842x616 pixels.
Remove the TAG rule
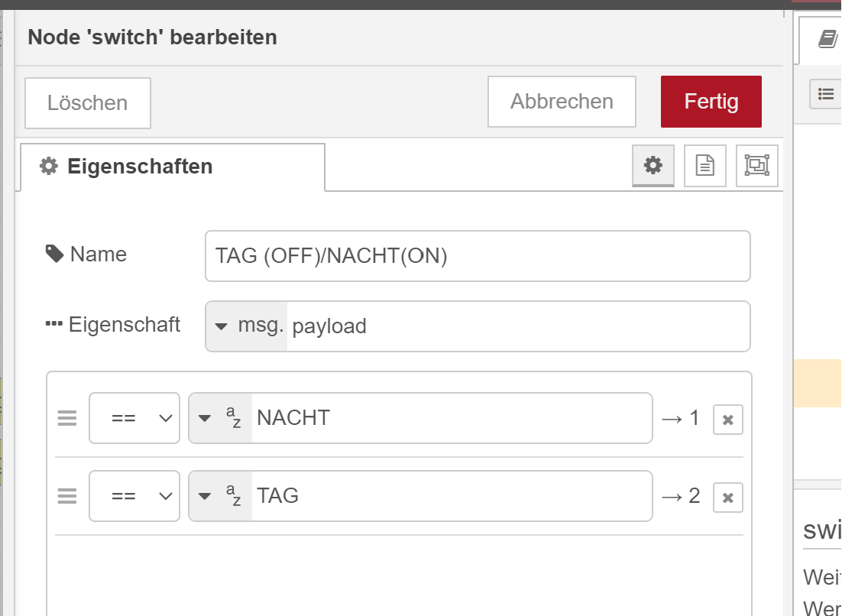coord(727,497)
